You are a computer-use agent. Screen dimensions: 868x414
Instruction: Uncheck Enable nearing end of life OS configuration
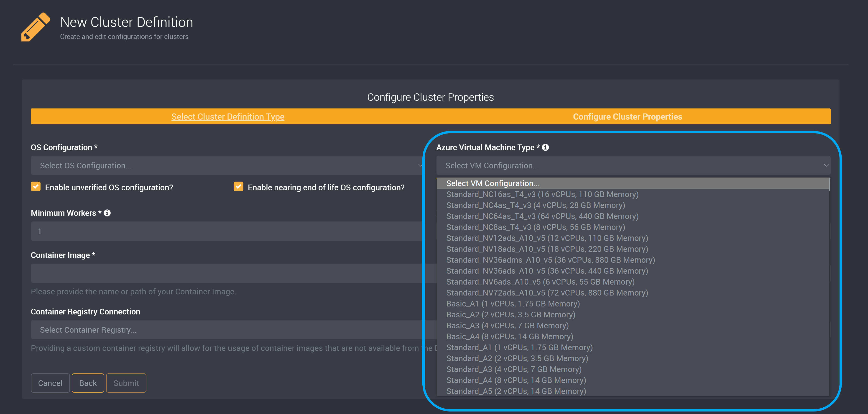(238, 186)
